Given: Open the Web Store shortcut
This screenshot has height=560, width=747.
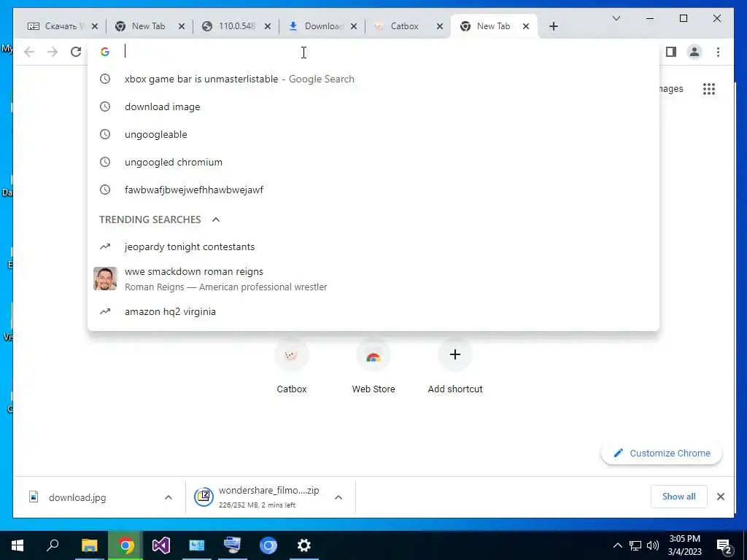Looking at the screenshot, I should [x=373, y=367].
